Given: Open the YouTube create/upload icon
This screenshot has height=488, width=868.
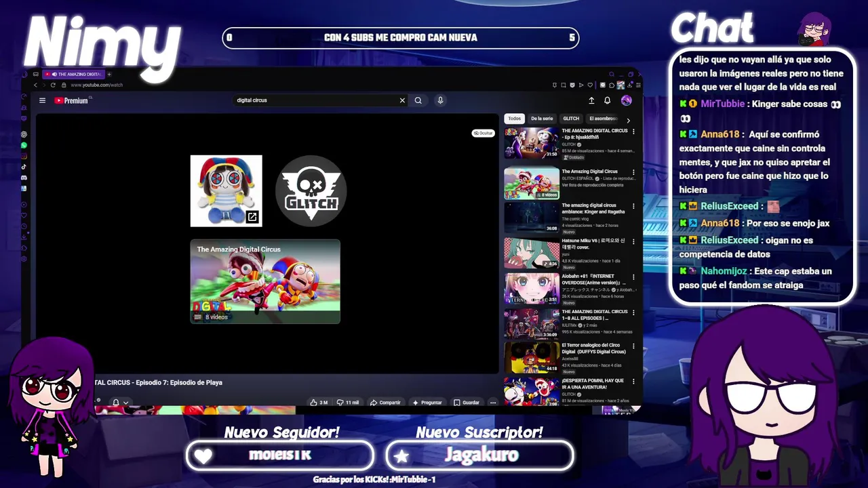Looking at the screenshot, I should coord(591,100).
